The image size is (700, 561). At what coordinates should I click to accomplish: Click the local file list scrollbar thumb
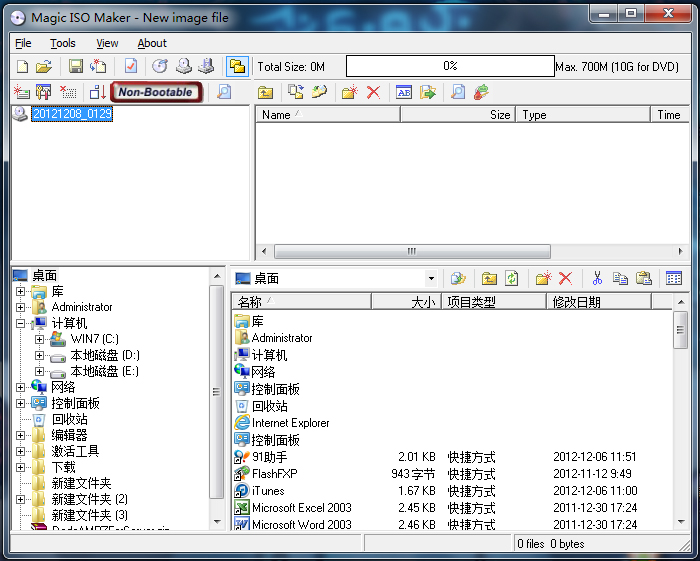tap(681, 330)
